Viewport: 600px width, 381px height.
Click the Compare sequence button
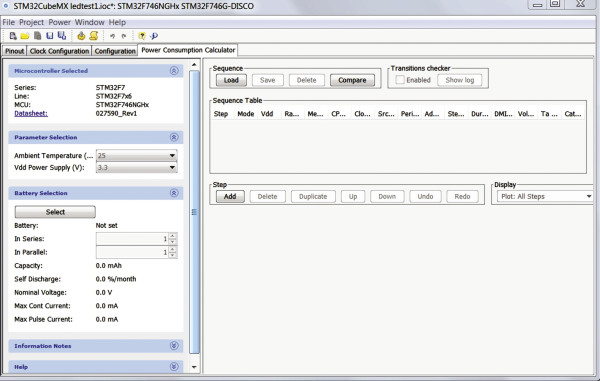352,80
